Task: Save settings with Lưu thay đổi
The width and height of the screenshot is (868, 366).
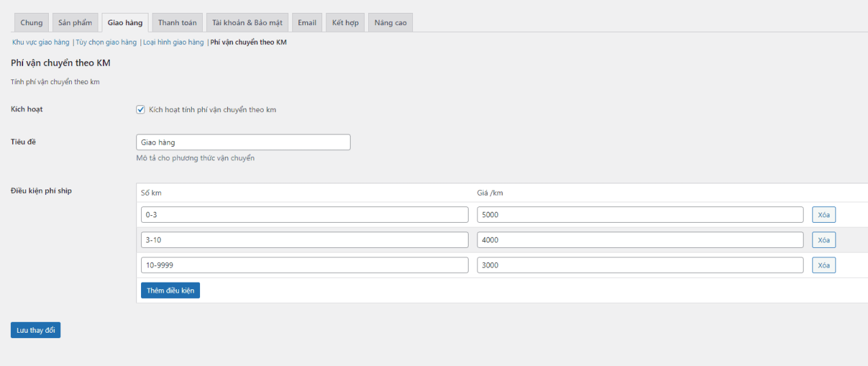Action: pos(35,330)
